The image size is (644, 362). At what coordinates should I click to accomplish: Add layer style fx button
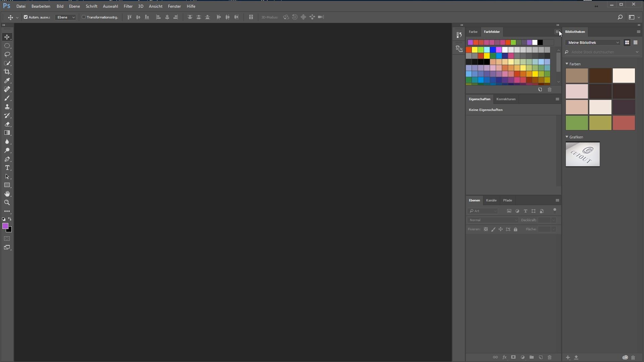click(x=504, y=357)
